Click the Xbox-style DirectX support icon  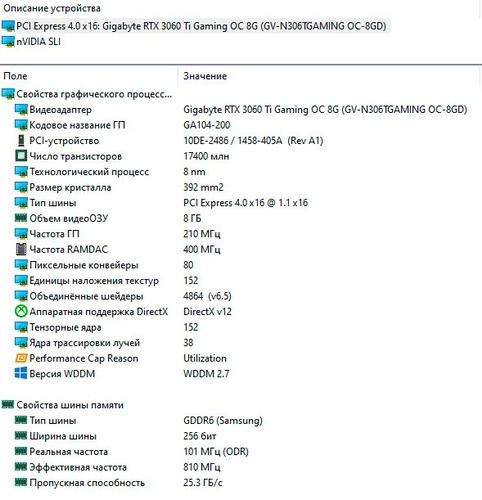(x=21, y=312)
